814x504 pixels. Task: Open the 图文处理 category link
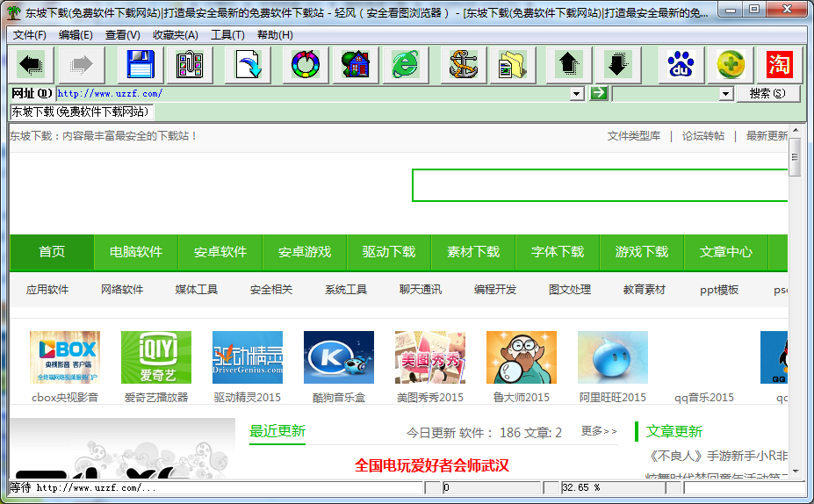(570, 290)
